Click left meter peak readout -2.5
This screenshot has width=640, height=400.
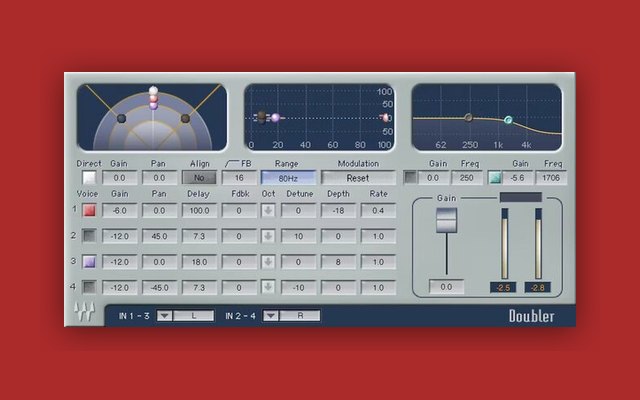click(x=503, y=288)
